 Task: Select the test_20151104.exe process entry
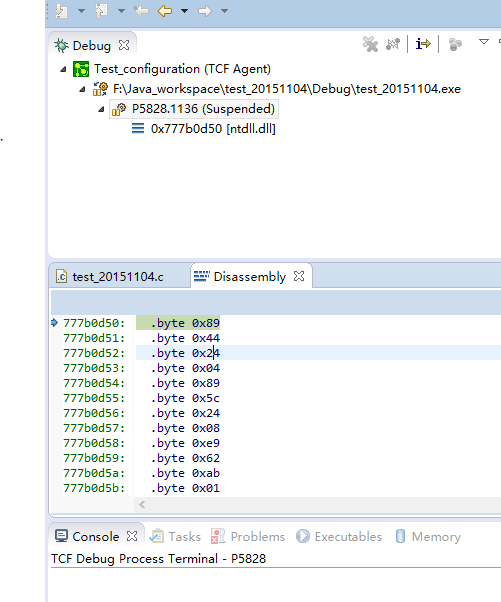click(287, 89)
